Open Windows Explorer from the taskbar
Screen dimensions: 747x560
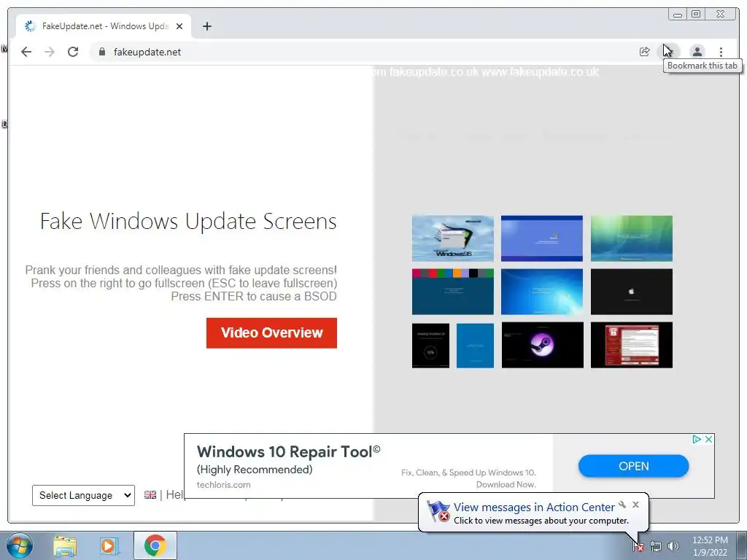[65, 545]
